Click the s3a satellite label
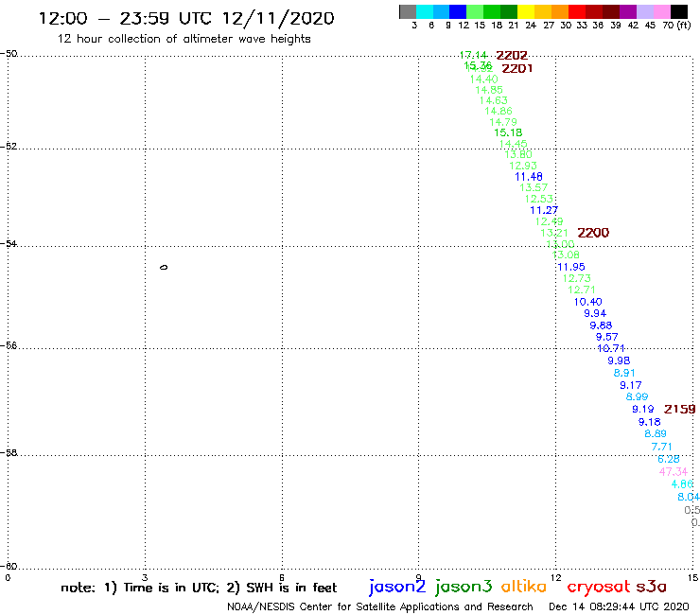 pos(652,587)
